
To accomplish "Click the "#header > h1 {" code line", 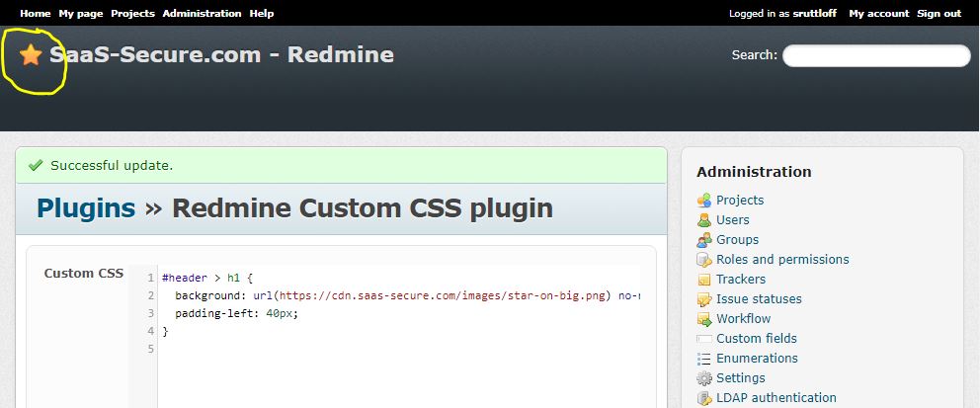I will pos(206,278).
